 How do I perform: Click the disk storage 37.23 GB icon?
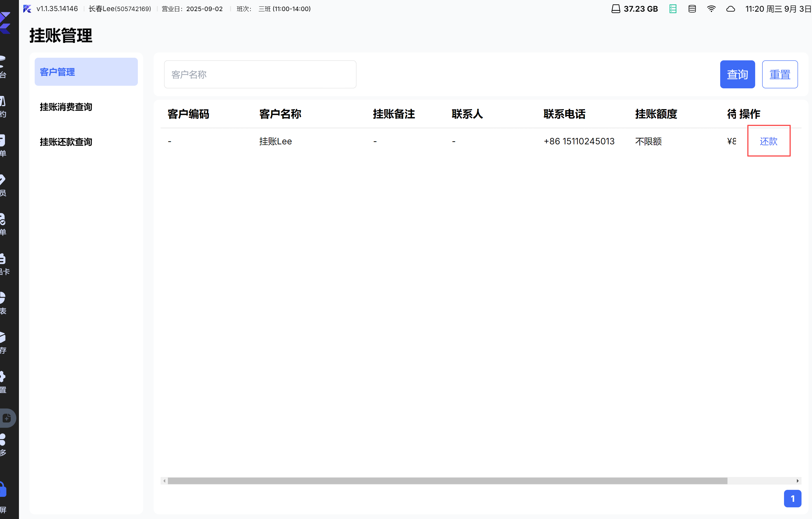615,9
